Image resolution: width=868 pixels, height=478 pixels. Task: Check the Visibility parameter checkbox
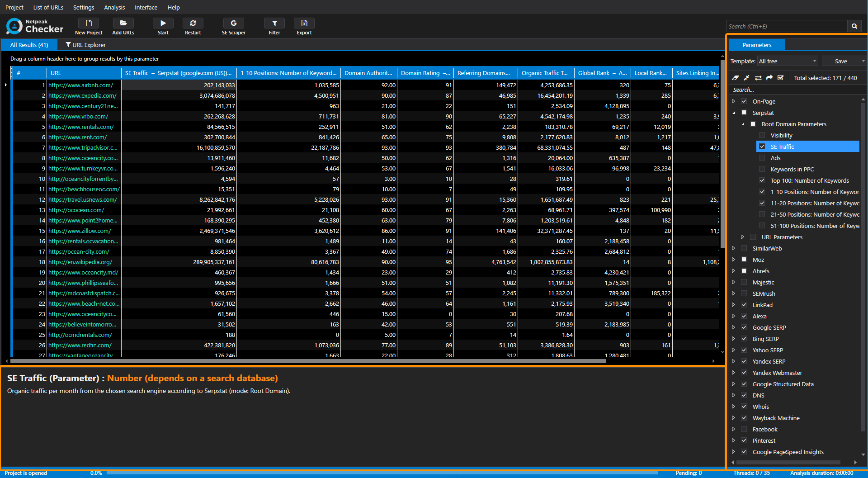coord(762,135)
